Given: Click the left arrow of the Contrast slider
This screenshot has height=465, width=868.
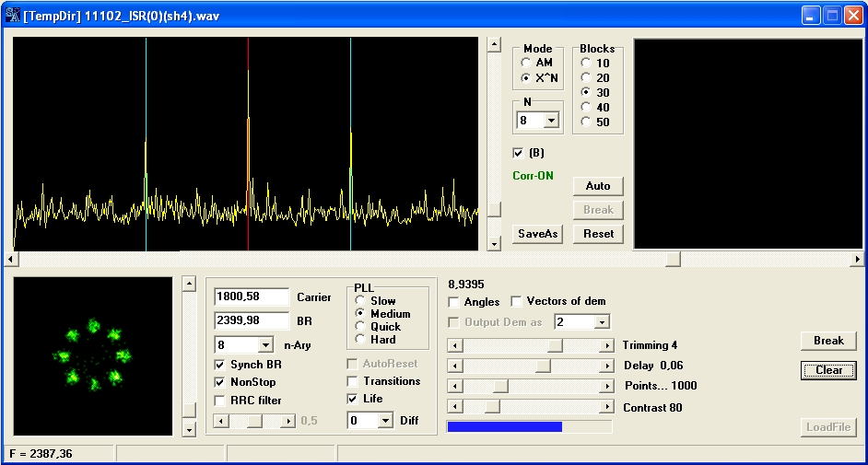Looking at the screenshot, I should coord(453,406).
